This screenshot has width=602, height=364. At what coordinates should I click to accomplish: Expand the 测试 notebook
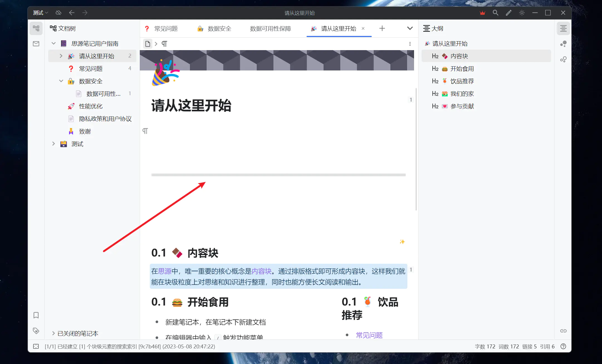54,144
